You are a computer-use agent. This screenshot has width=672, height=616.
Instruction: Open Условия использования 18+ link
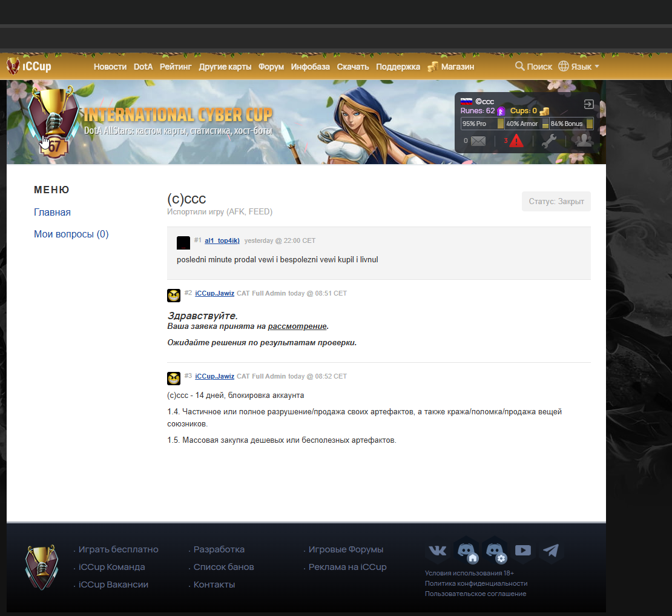[x=469, y=573]
